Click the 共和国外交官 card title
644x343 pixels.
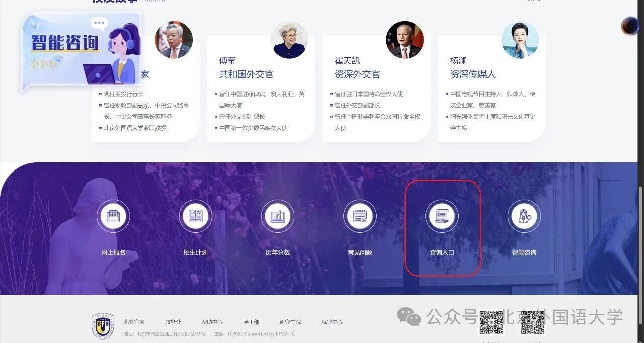[x=246, y=74]
